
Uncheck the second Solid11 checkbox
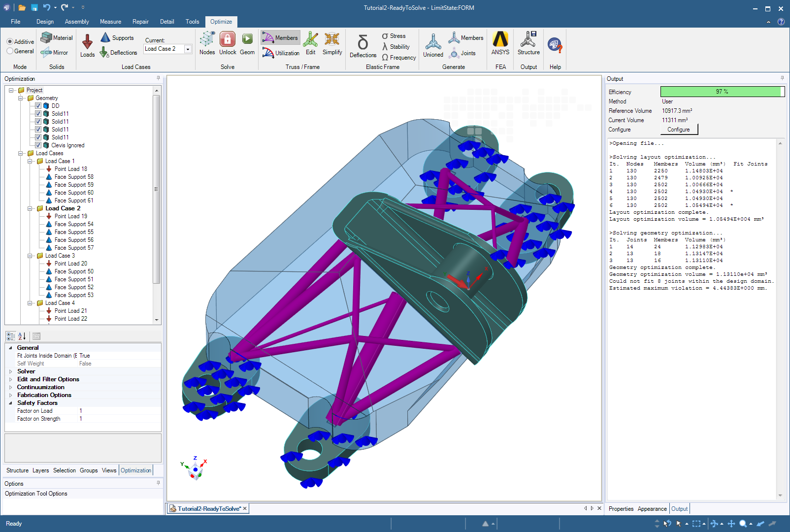pyautogui.click(x=38, y=122)
